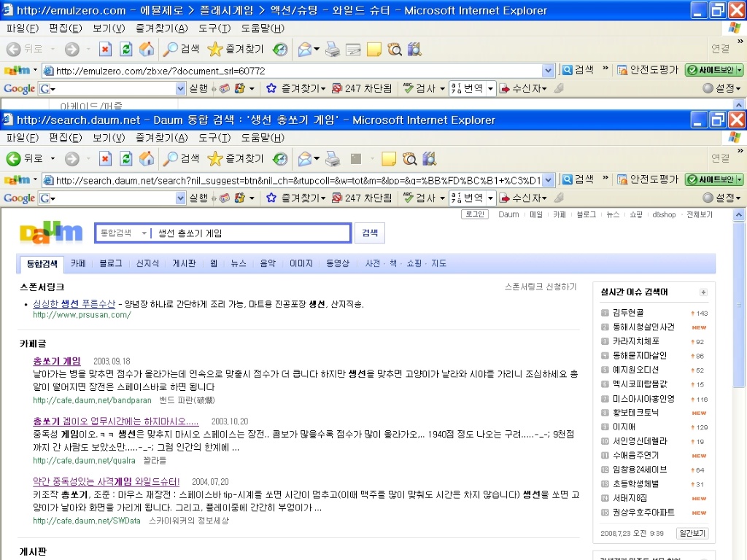Open the 싱싱한 생선 푸른수산 sponsor link
This screenshot has height=560, width=747.
click(x=74, y=304)
